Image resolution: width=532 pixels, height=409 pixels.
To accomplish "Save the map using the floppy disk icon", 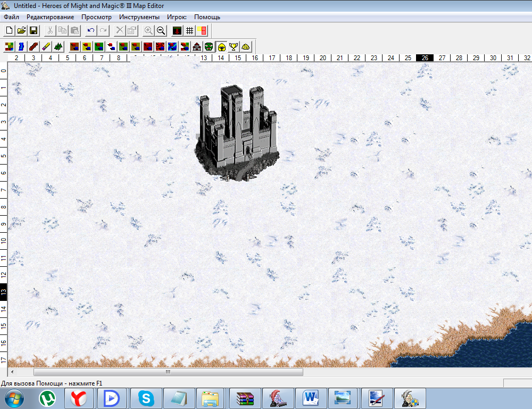I will click(x=34, y=30).
